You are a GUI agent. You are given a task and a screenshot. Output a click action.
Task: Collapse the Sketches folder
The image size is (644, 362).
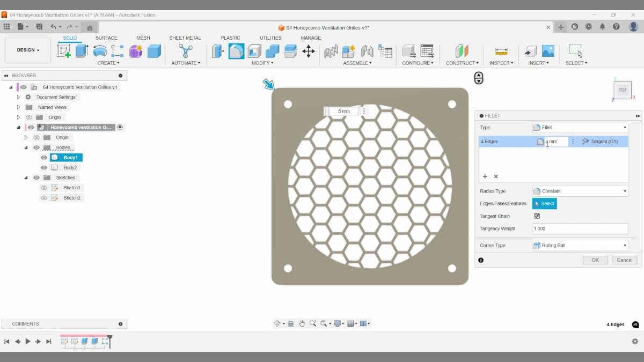pyautogui.click(x=26, y=178)
